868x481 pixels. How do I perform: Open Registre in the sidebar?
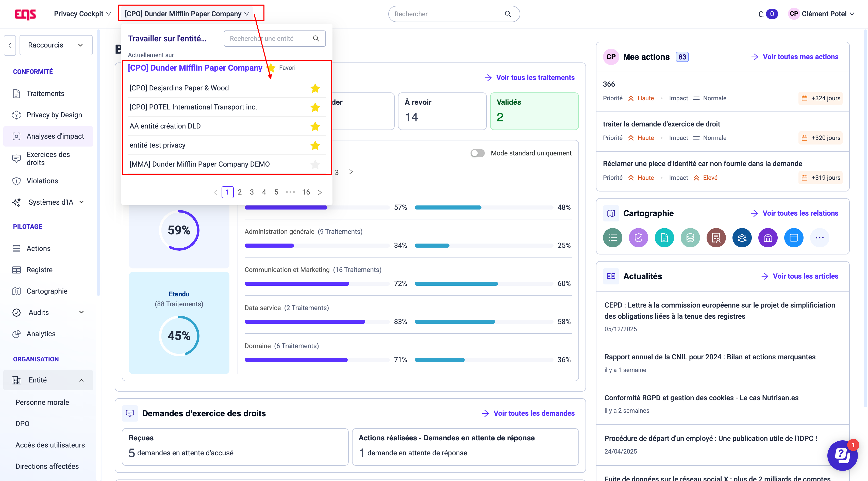[48, 270]
